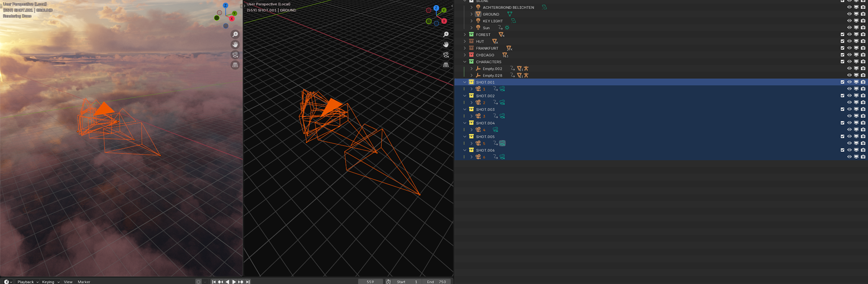
Task: Hide GROUND object with eye icon
Action: [x=849, y=14]
